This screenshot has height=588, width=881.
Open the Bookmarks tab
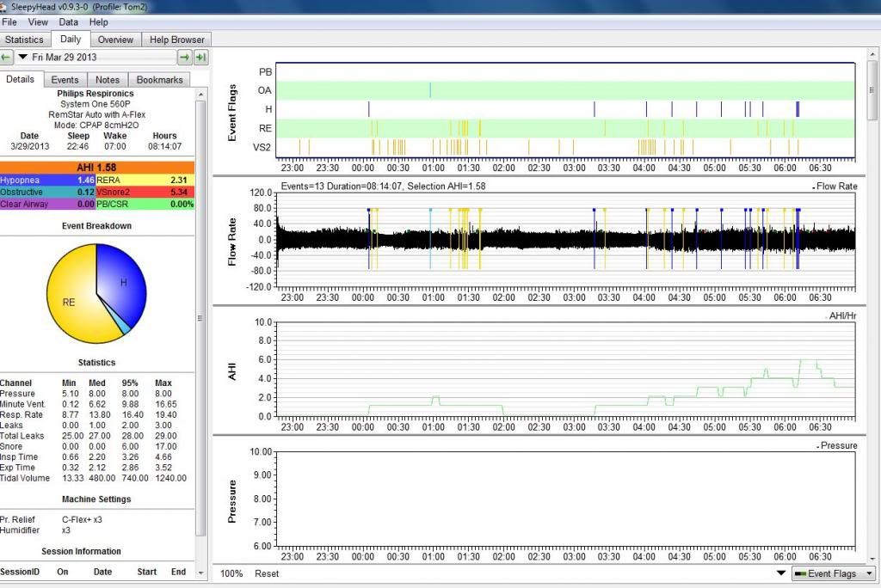[x=159, y=80]
